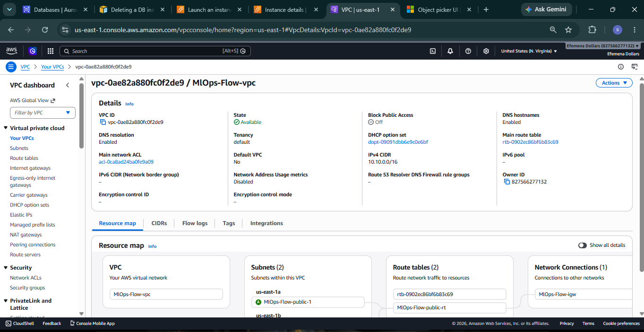The height and width of the screenshot is (332, 644).
Task: Open DHCP option set dopt-09091dbb6e9c0e6bf link
Action: (398, 142)
